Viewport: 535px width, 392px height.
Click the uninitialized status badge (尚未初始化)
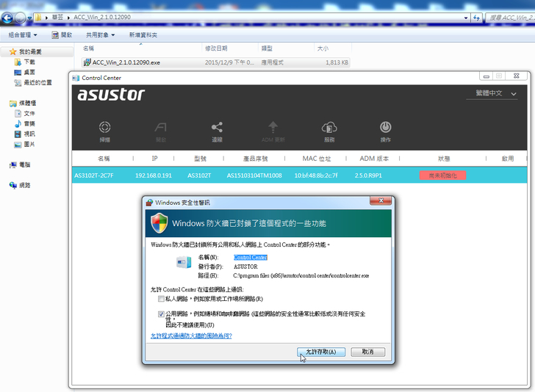coord(442,175)
